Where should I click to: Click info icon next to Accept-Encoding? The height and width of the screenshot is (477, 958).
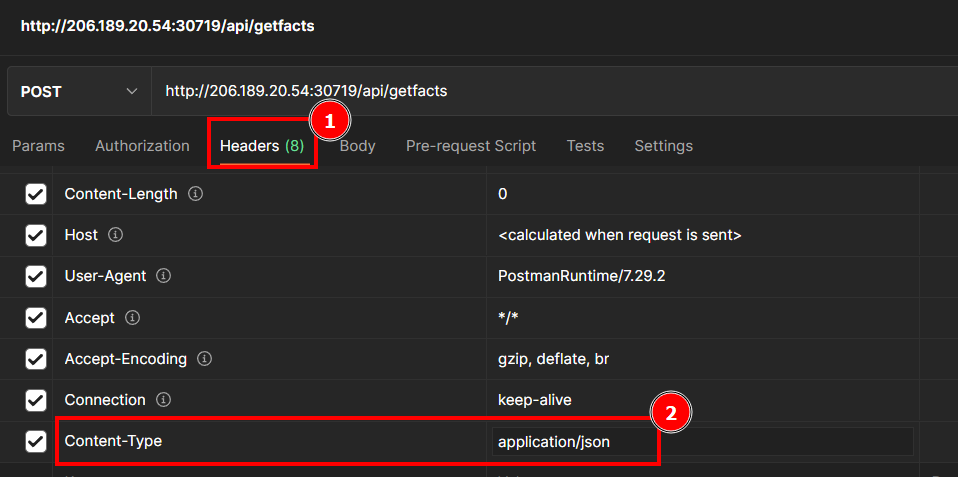(x=204, y=359)
